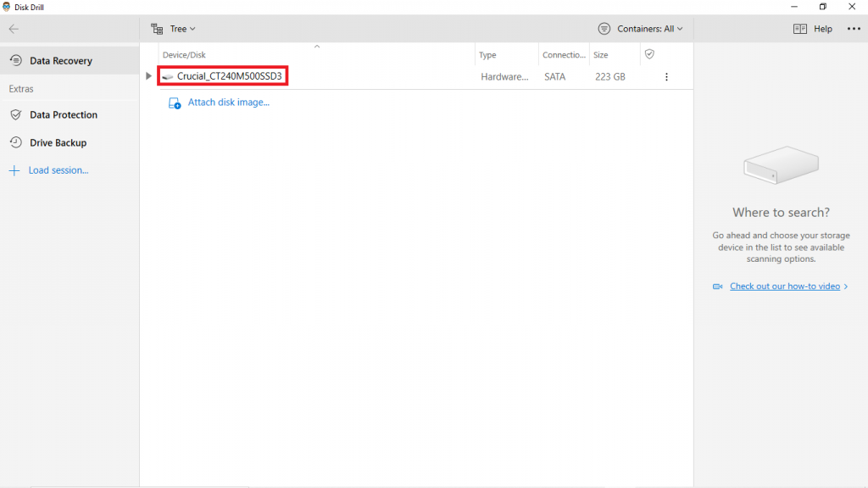
Task: Click the disk icon next to Crucial_CT240M500SSD3
Action: (167, 75)
